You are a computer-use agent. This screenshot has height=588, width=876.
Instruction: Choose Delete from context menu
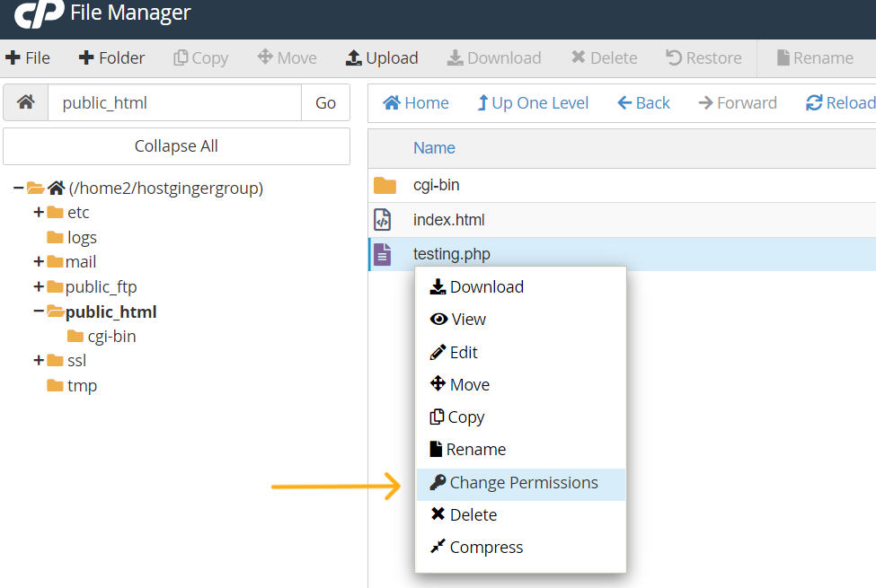click(521, 515)
